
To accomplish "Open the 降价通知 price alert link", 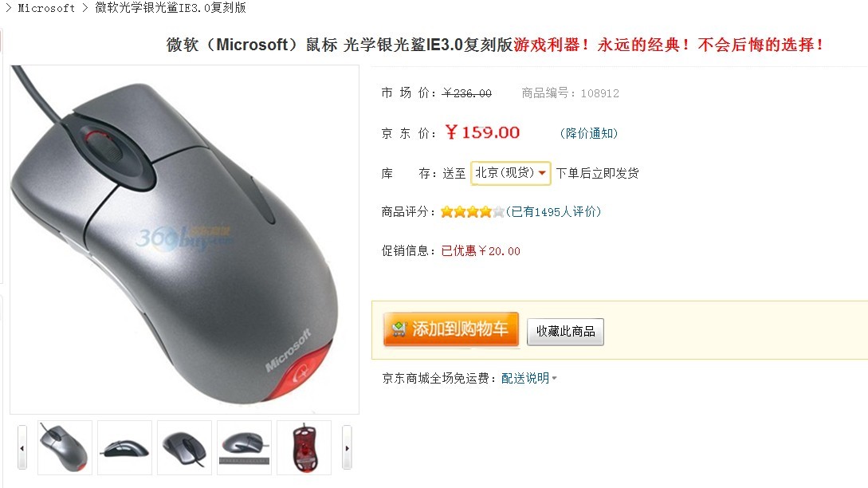I will click(x=589, y=133).
